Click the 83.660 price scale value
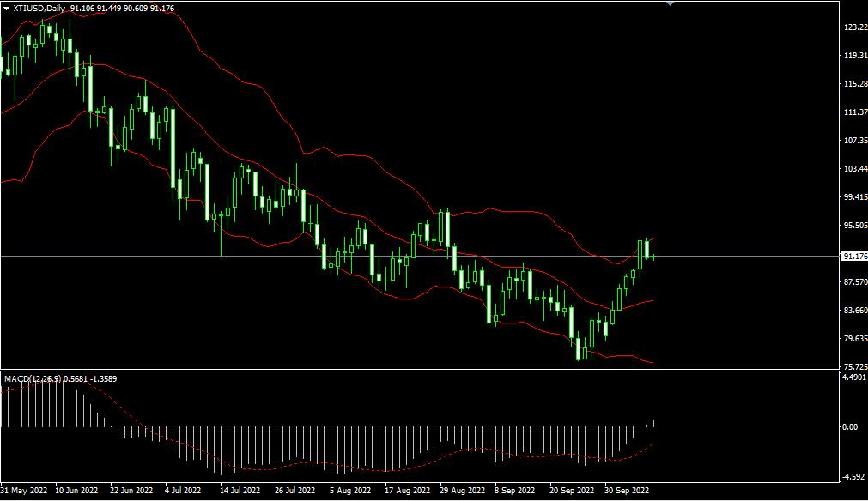 tap(855, 311)
